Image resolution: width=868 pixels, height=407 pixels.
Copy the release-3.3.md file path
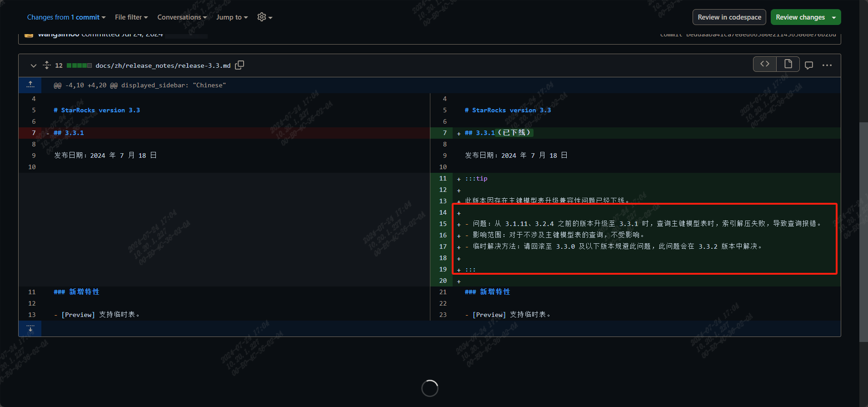pos(239,65)
